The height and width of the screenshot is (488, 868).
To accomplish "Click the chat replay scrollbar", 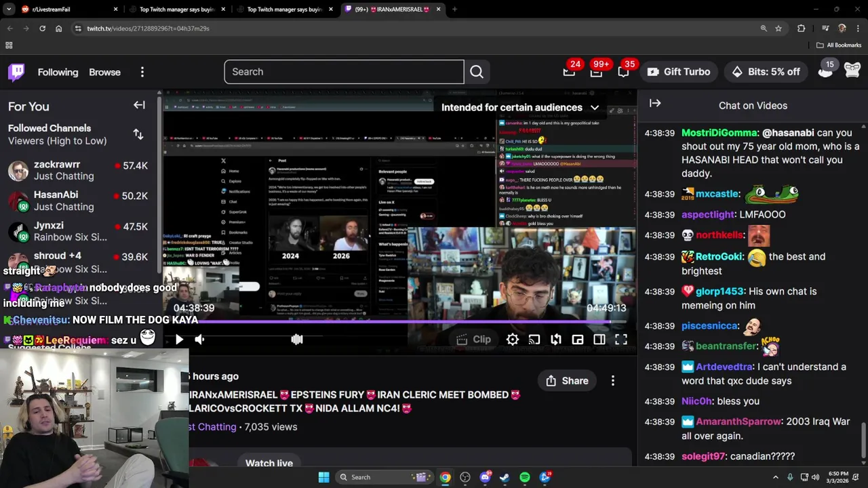I will click(863, 441).
